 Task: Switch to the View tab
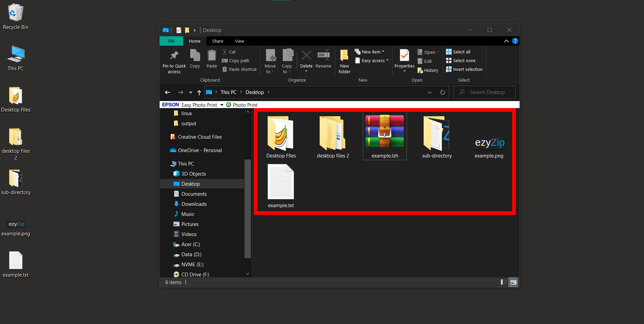tap(239, 41)
